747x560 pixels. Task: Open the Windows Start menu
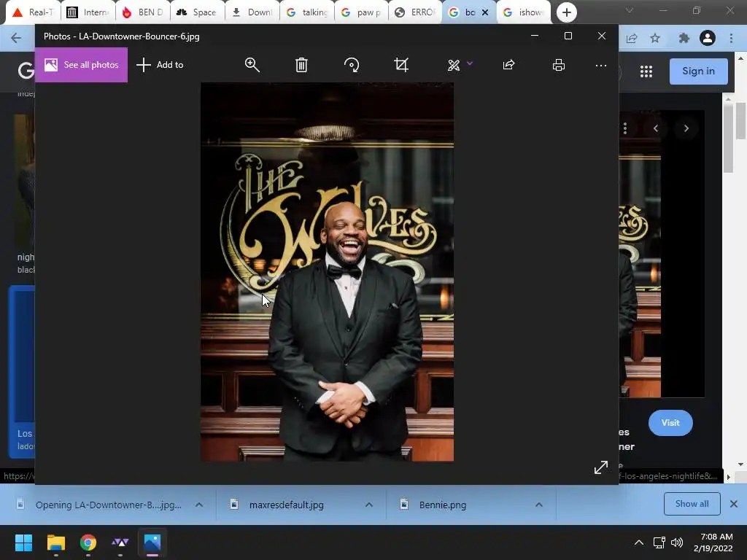click(24, 542)
